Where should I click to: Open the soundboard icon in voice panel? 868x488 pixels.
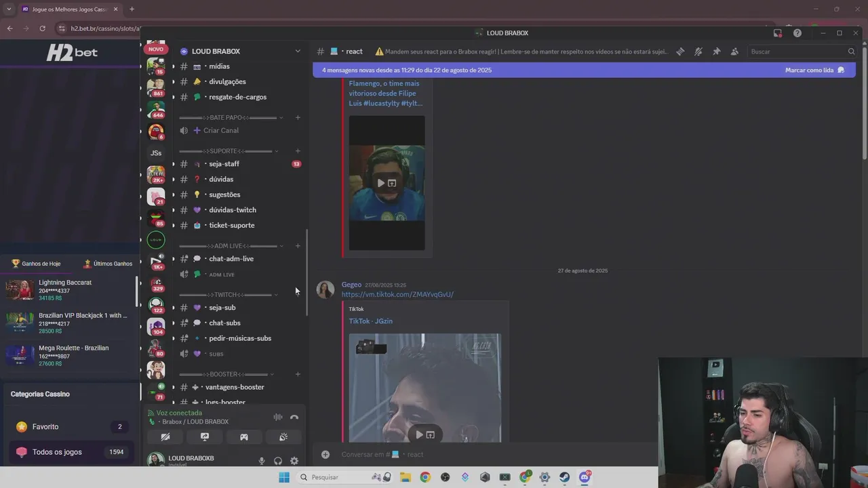coord(283,437)
